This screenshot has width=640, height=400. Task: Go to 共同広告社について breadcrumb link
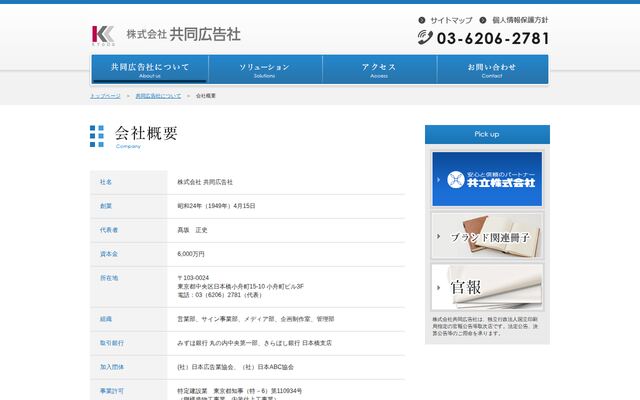(158, 96)
